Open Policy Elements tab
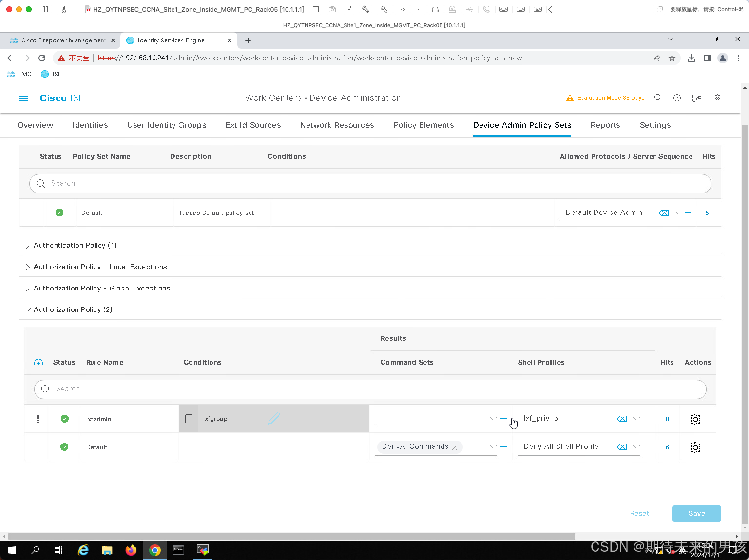The width and height of the screenshot is (749, 560). 423,125
